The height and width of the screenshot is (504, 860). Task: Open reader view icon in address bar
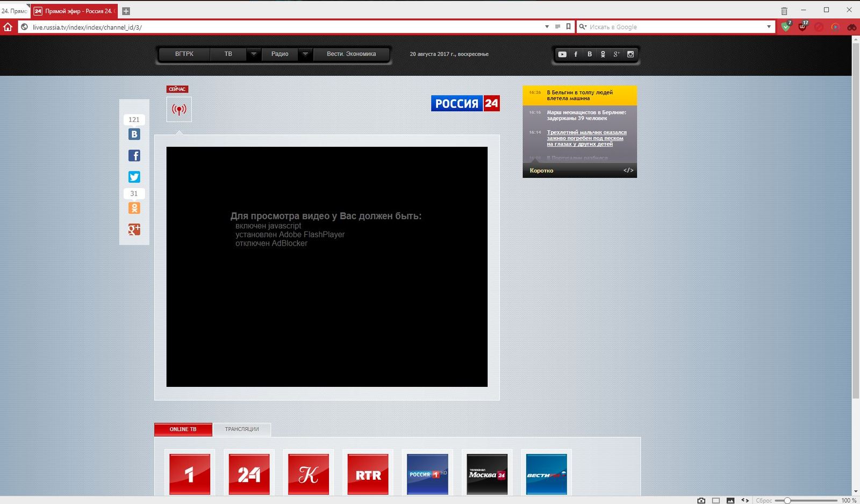point(557,27)
